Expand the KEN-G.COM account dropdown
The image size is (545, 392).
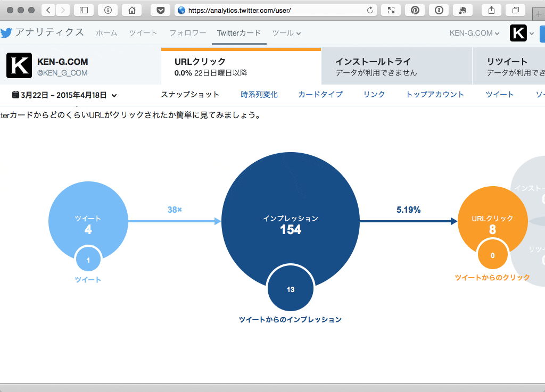[474, 33]
